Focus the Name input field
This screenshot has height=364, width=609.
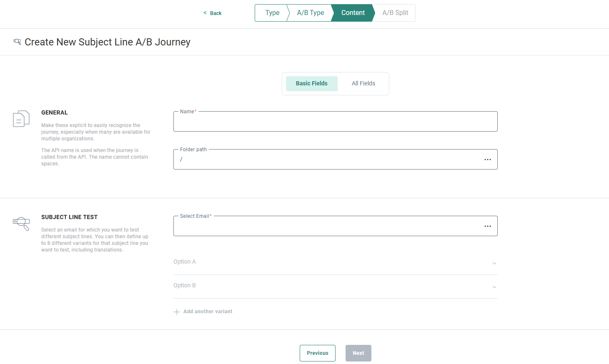click(335, 122)
